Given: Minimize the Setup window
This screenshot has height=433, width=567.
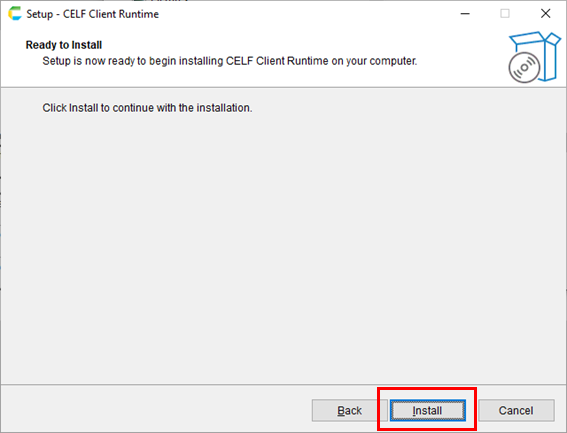Looking at the screenshot, I should [465, 14].
